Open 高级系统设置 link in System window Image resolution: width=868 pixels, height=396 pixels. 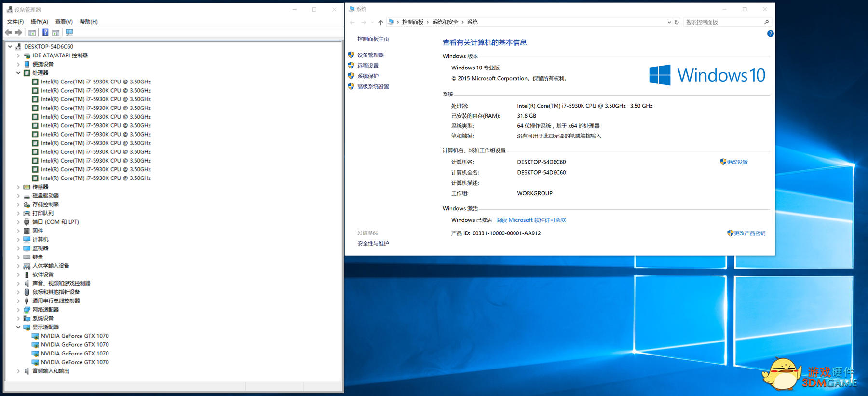373,87
